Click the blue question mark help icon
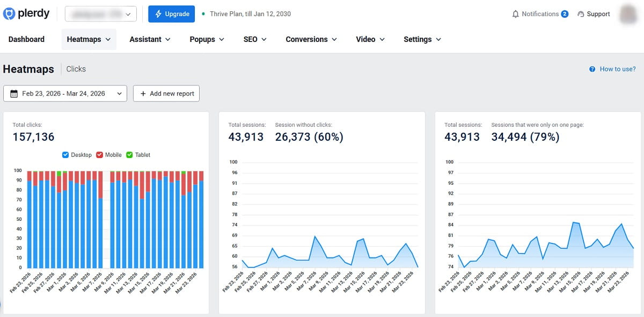 tap(592, 69)
